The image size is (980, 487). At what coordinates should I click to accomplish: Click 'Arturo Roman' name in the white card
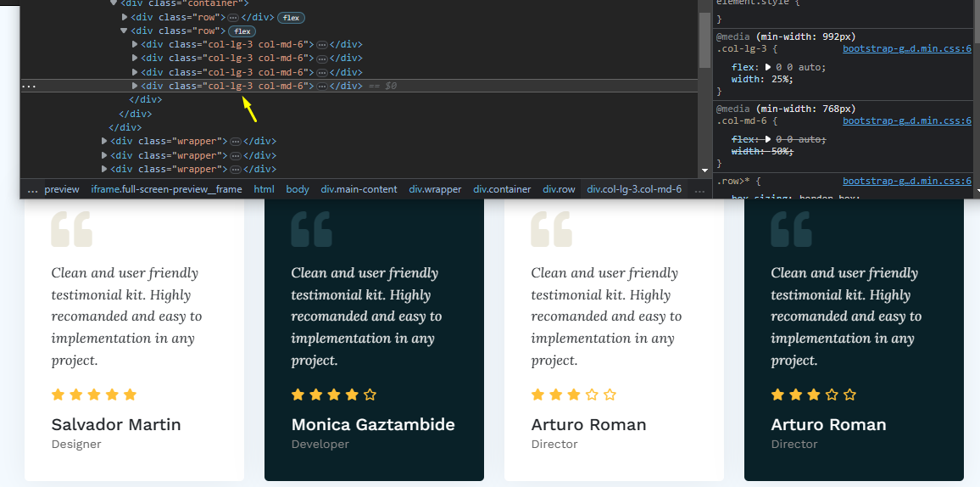[588, 424]
